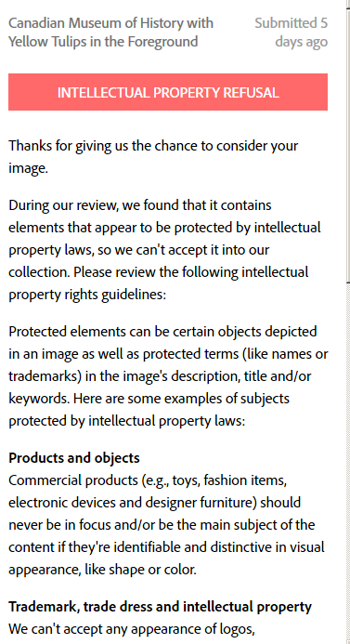The image size is (350, 644).
Task: Click the phrase intellectual property rights guidelines
Action: click(159, 283)
